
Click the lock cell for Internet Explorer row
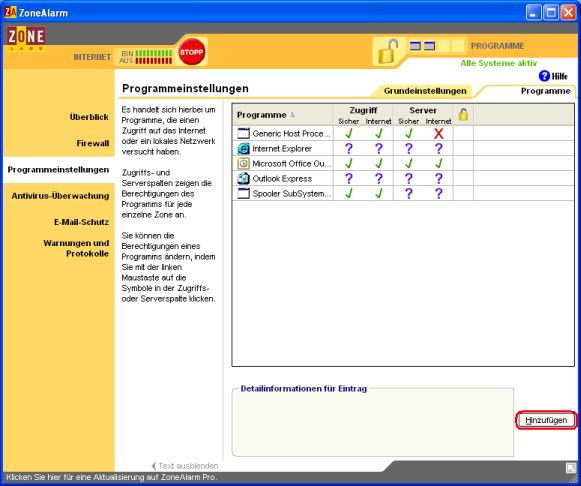tap(463, 149)
